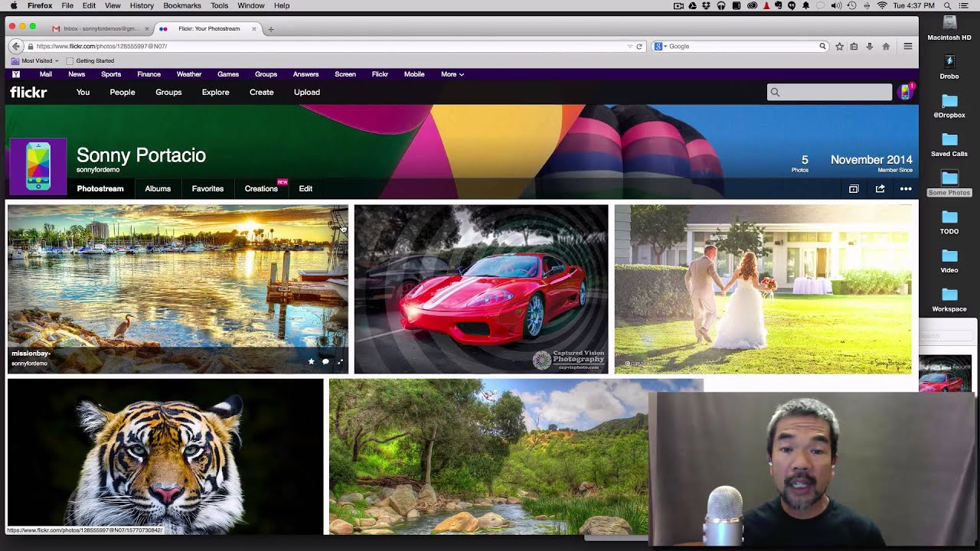Click Upload in Flickr navigation

pyautogui.click(x=307, y=93)
